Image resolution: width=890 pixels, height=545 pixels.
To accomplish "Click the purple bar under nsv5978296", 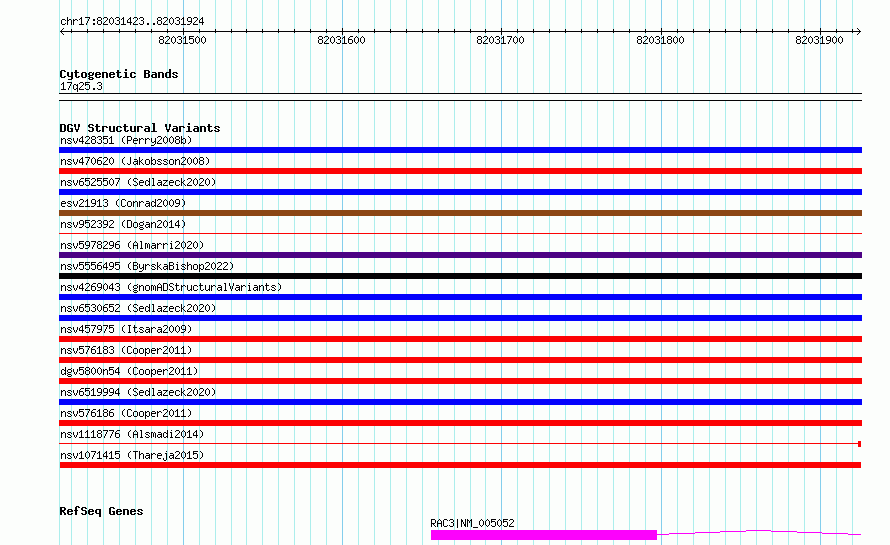I will coord(460,255).
